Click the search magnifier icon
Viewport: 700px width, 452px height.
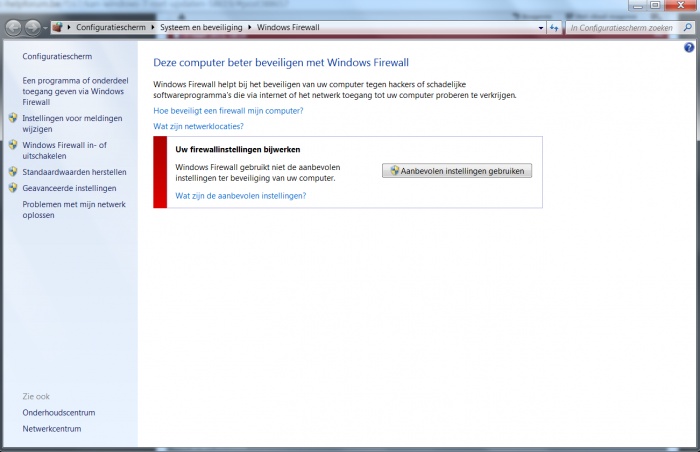pos(688,28)
